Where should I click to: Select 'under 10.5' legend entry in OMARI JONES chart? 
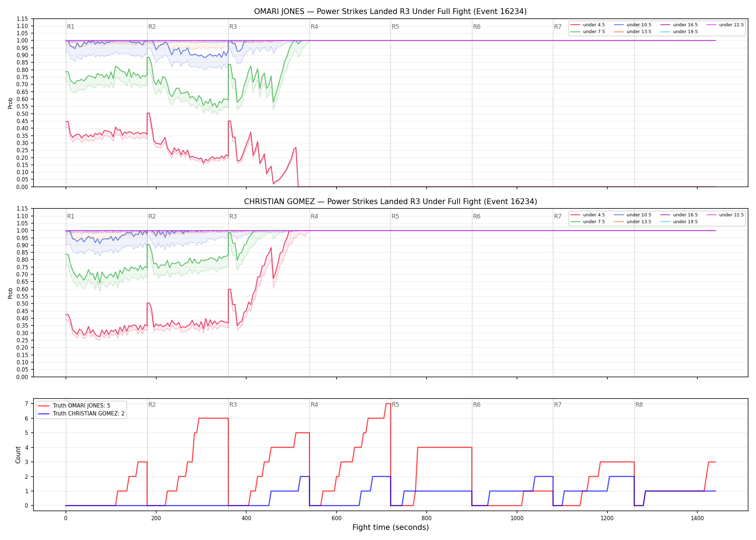click(633, 25)
